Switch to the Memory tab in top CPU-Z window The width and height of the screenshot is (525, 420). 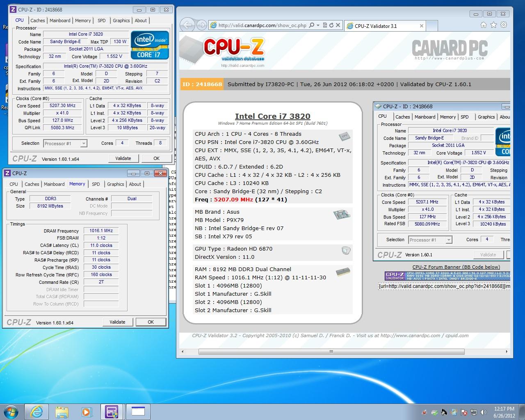83,21
